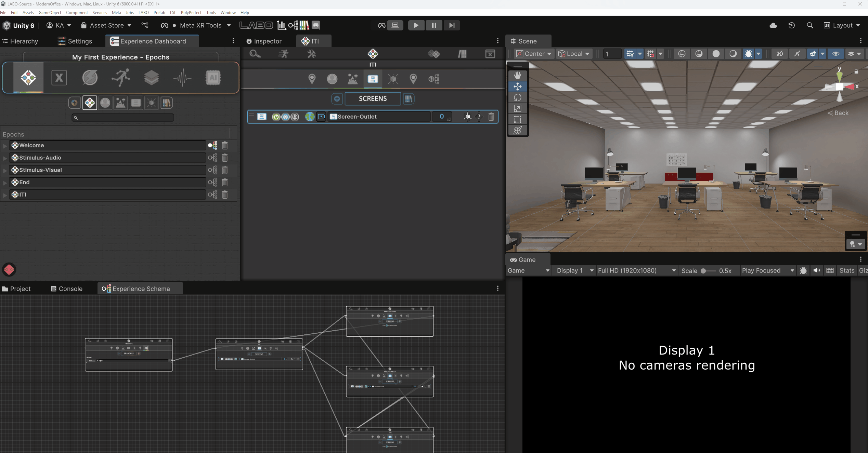Switch to the Project tab
The height and width of the screenshot is (453, 868).
coord(16,289)
